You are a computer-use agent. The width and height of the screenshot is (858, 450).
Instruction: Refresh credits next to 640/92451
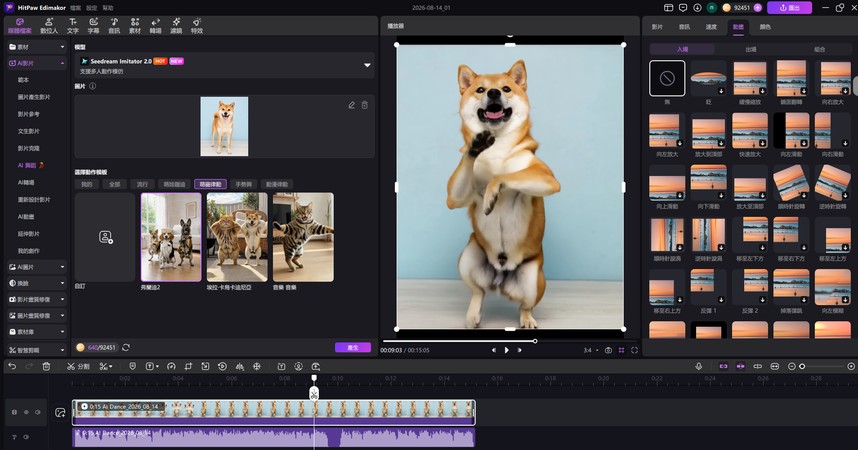126,348
